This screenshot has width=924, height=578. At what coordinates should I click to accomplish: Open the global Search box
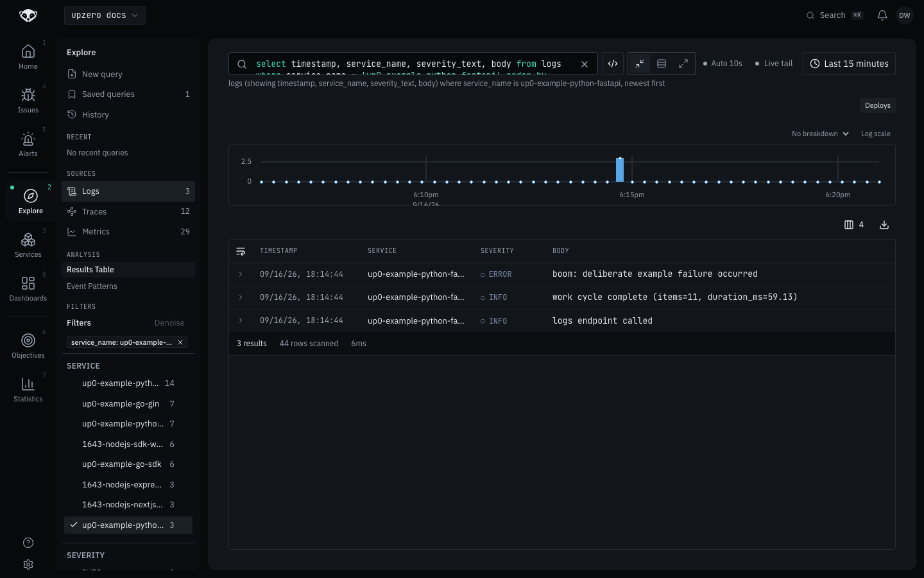[834, 15]
